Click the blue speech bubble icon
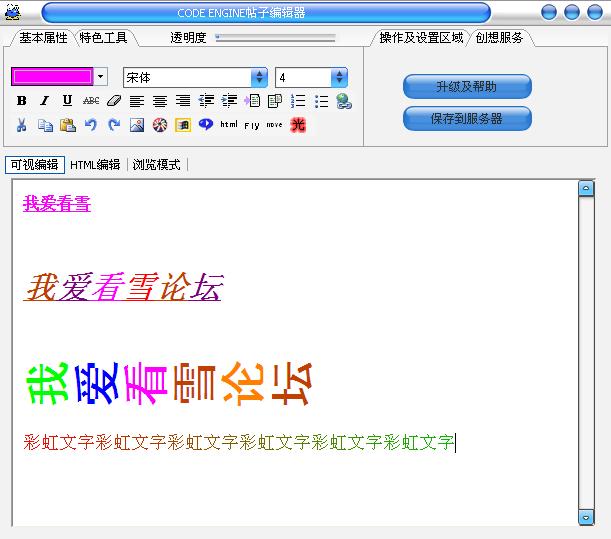Viewport: 611px width, 539px height. 206,124
